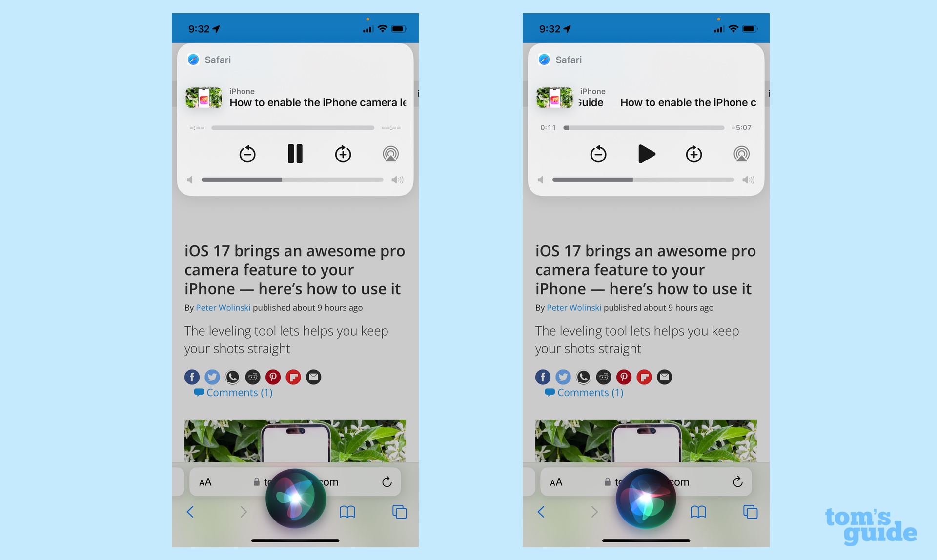
Task: Click the skip forward icon in left player
Action: [x=342, y=153]
